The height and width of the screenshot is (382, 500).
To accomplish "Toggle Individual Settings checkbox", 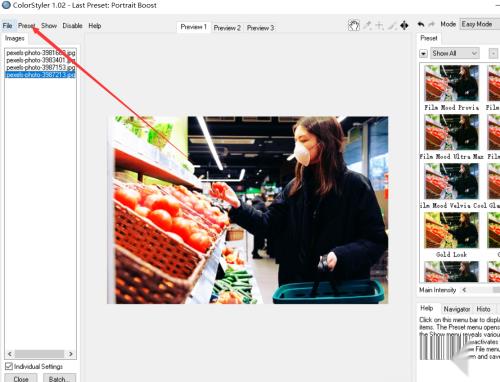I will click(x=9, y=366).
